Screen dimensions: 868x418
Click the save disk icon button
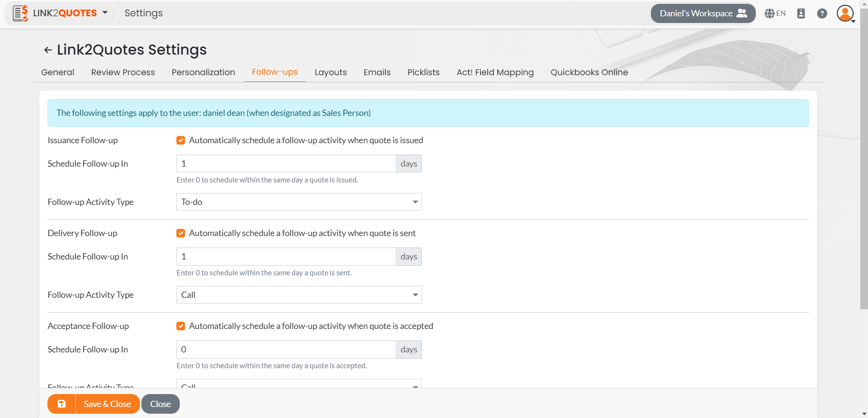click(x=61, y=404)
